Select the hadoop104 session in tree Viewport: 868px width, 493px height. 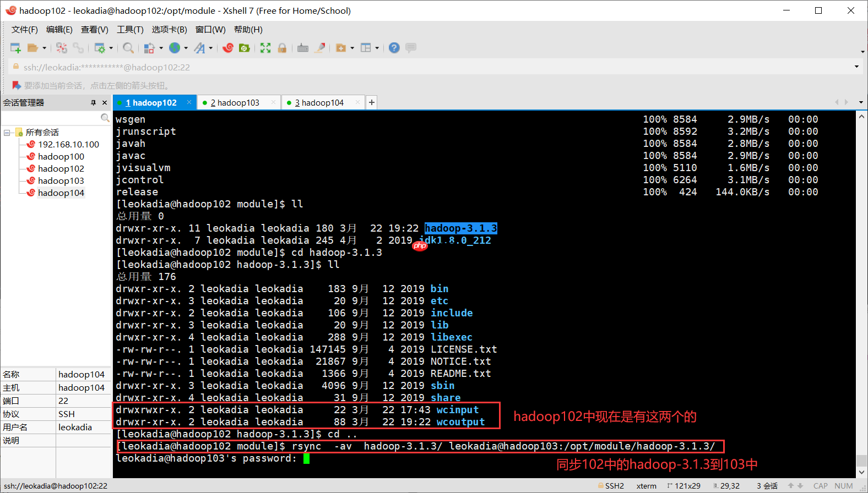coord(61,193)
